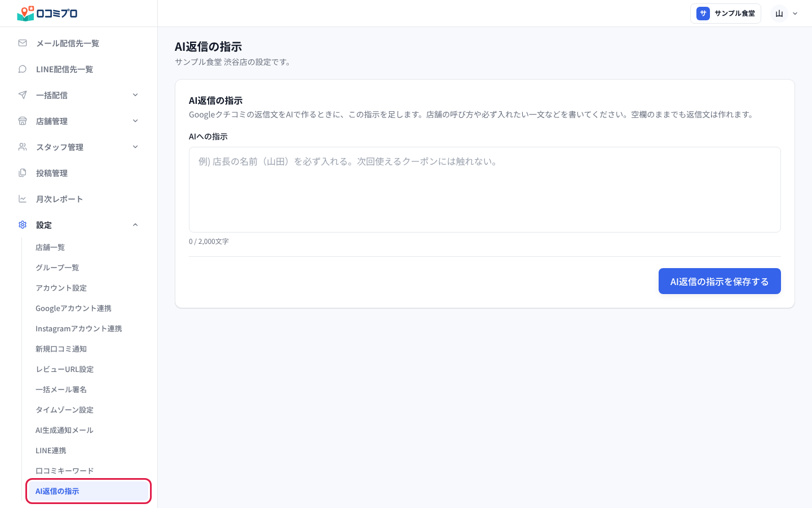Click the blue サ store badge icon
This screenshot has width=812, height=508.
(703, 14)
